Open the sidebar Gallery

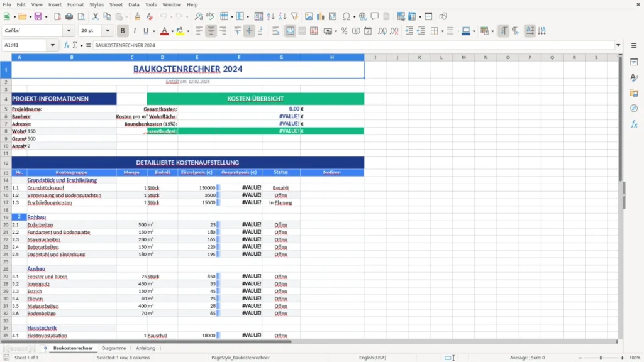634,93
